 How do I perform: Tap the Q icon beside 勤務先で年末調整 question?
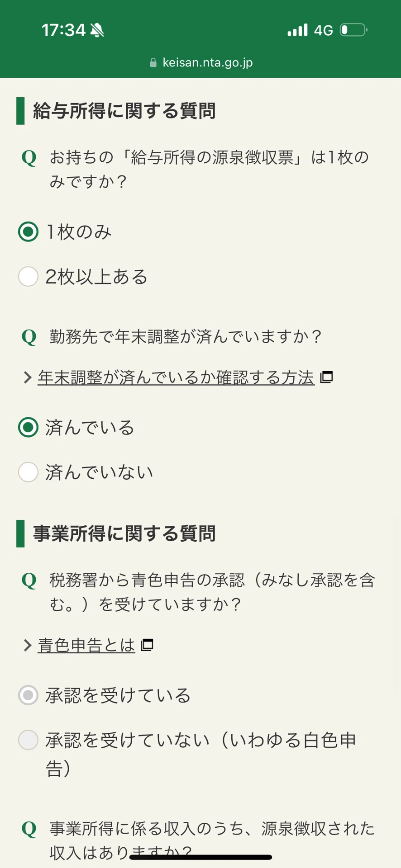tap(29, 337)
